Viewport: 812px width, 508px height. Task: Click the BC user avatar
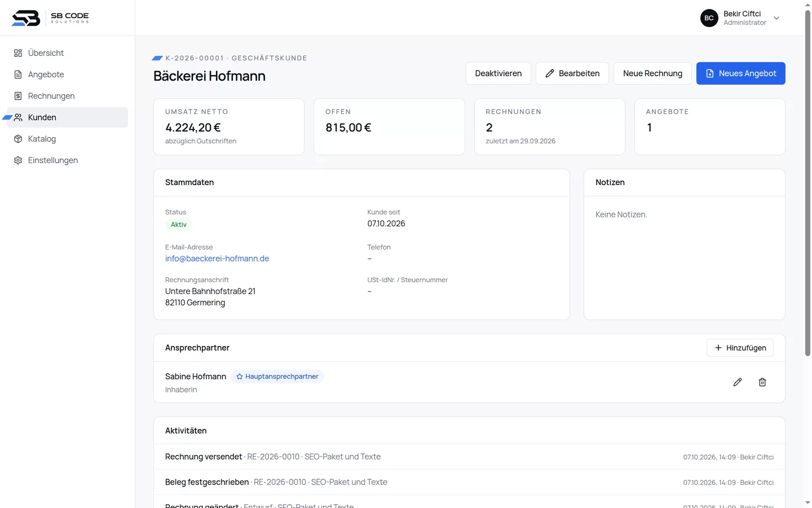pos(709,18)
